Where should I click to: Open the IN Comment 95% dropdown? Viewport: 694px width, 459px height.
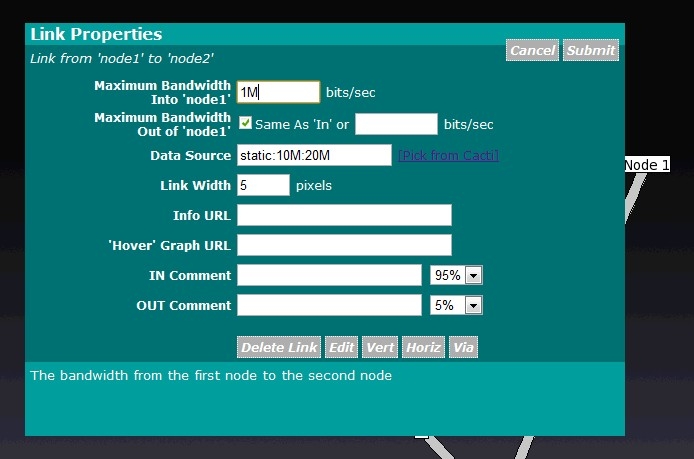click(x=456, y=275)
